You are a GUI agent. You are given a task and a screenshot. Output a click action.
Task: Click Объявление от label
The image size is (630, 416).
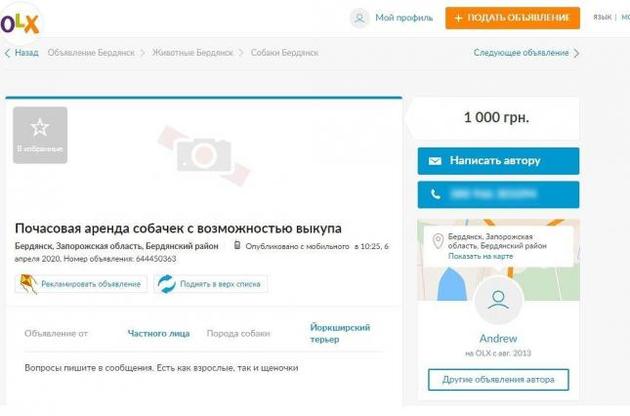(x=56, y=333)
